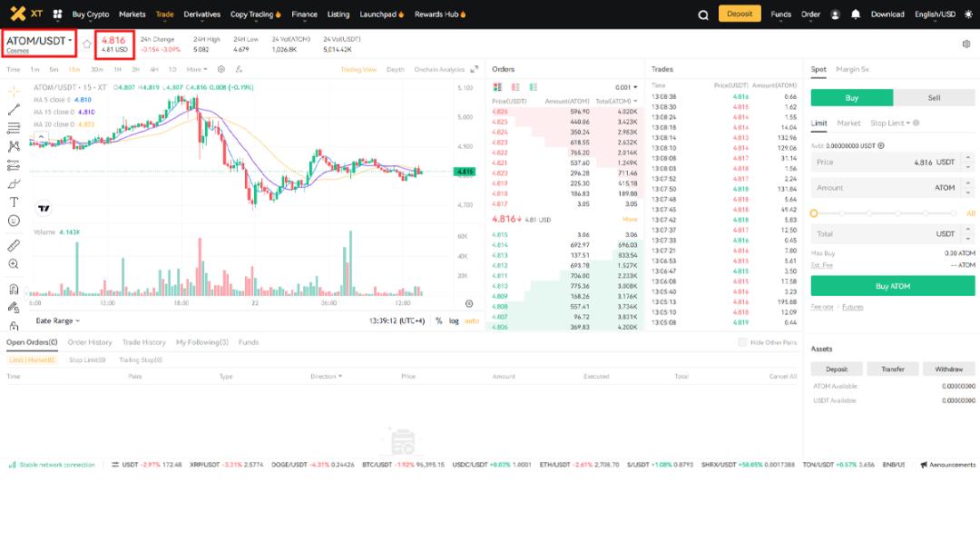Select the ruler measure tool
The image size is (980, 552).
click(x=14, y=246)
